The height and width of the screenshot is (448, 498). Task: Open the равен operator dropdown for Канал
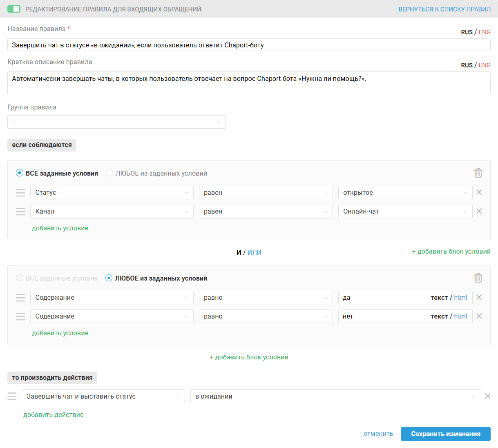pos(266,212)
